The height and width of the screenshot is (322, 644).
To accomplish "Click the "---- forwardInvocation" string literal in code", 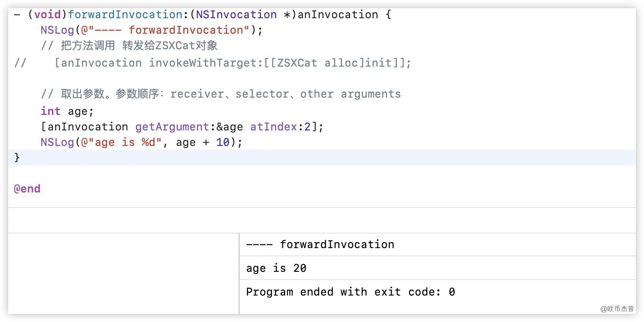I will tap(166, 30).
